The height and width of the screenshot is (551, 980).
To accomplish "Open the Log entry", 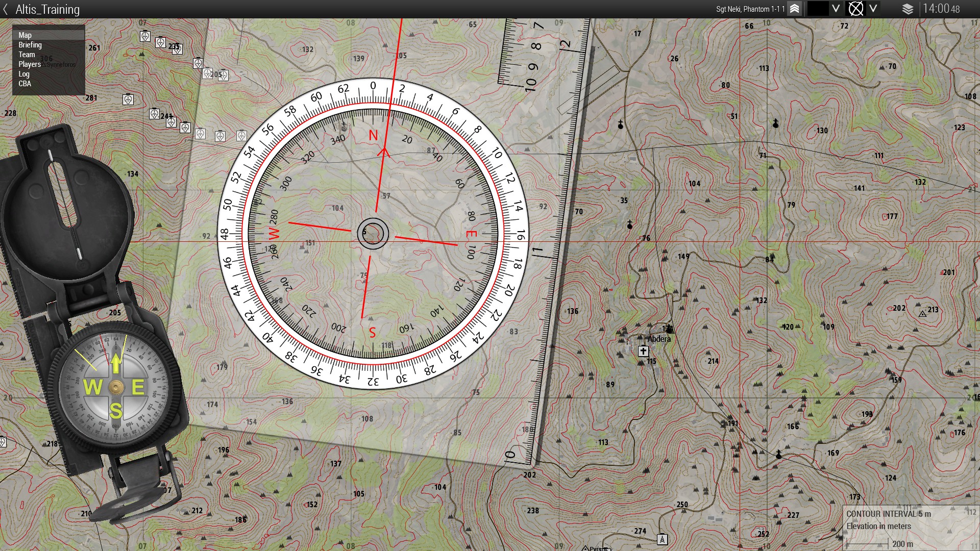I will tap(24, 74).
